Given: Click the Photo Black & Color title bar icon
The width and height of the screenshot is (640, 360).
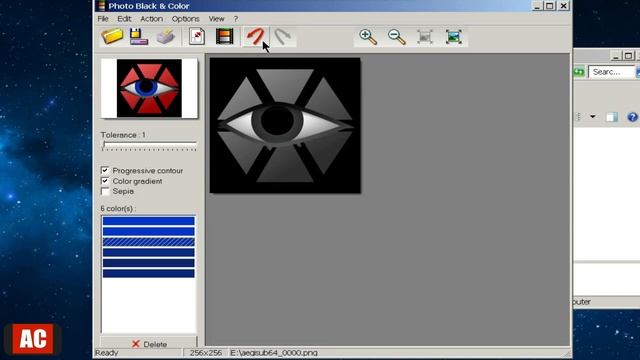Looking at the screenshot, I should click(101, 6).
